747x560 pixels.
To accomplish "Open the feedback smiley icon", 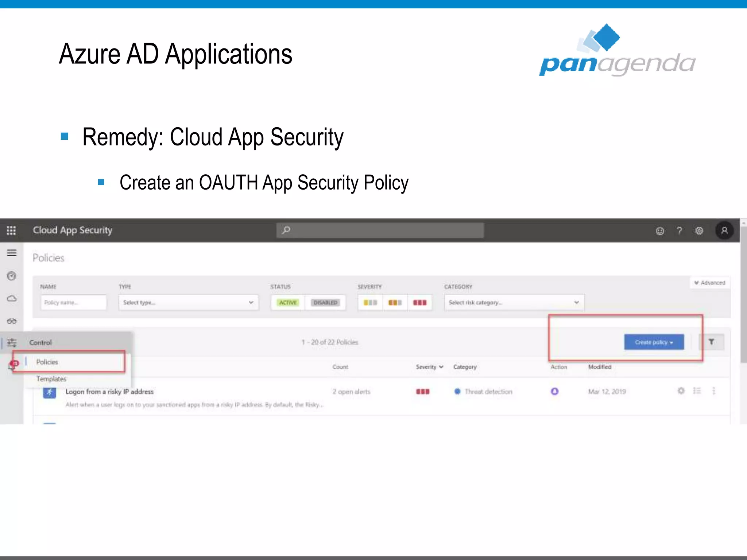I will coord(660,231).
